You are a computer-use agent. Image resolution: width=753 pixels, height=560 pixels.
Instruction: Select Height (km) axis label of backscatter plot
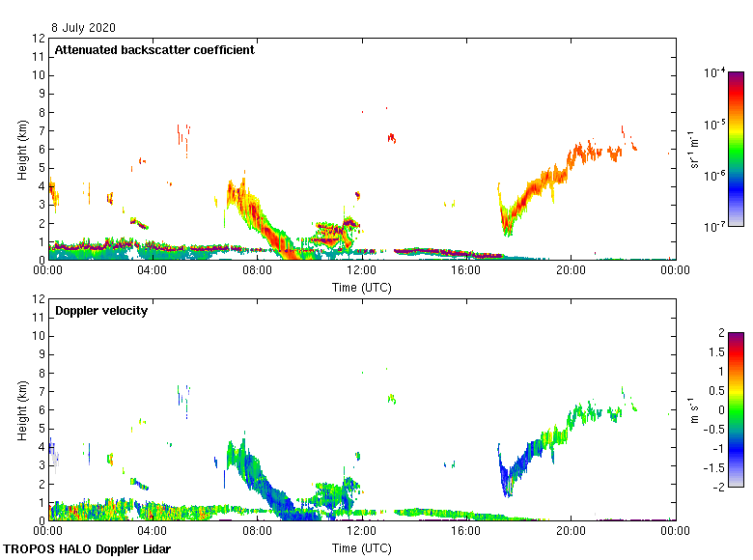[x=21, y=149]
